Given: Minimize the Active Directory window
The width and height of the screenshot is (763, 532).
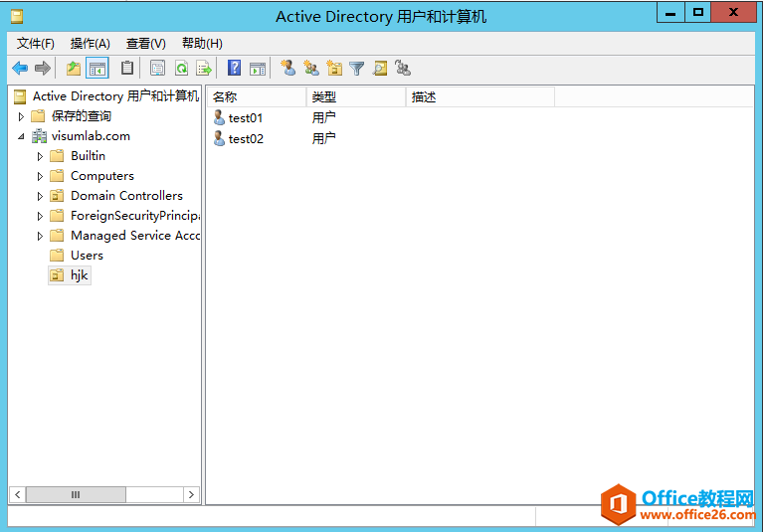Looking at the screenshot, I should 670,13.
